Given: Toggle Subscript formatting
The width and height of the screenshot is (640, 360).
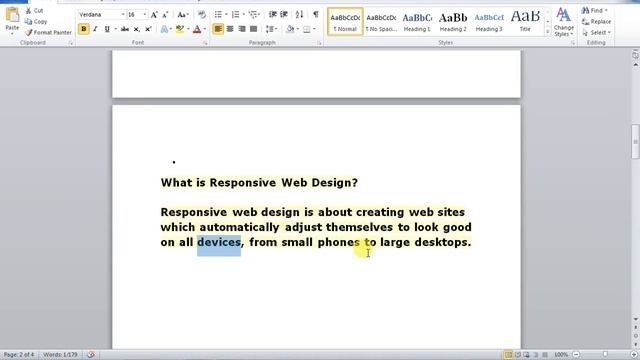Looking at the screenshot, I should coord(137,29).
